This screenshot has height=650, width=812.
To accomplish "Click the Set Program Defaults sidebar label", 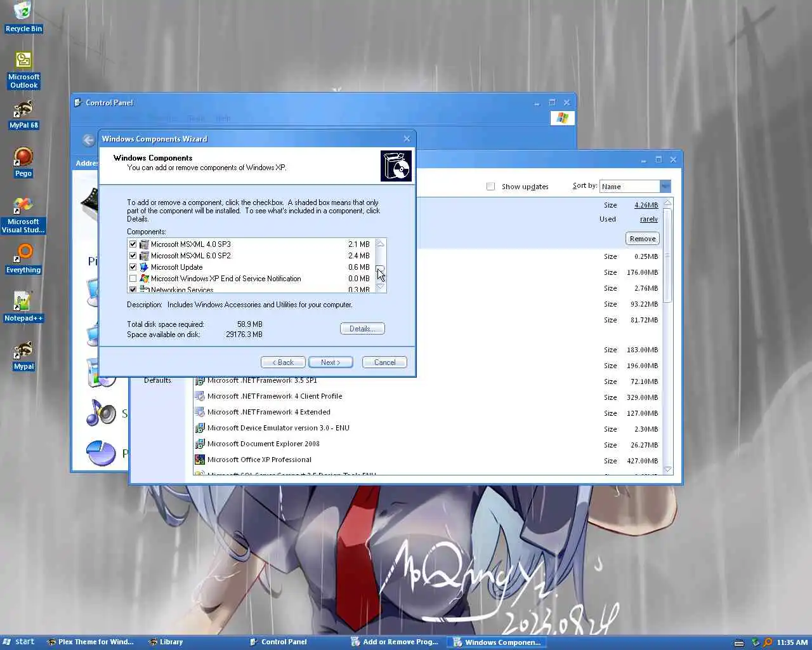I will point(157,380).
